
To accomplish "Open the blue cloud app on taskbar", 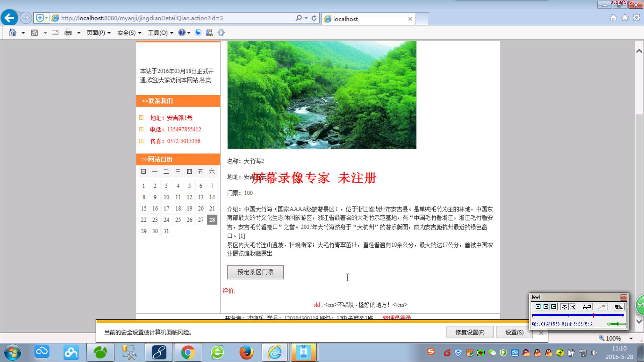I will (42, 353).
